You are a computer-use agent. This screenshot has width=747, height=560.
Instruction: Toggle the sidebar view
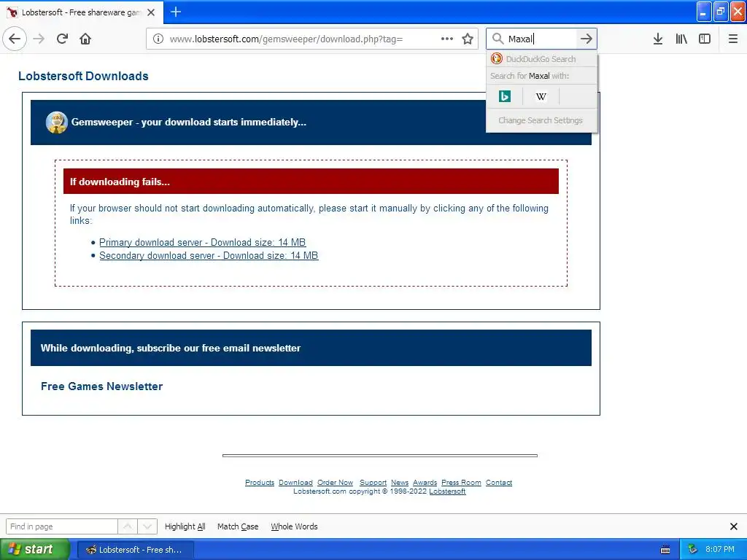705,39
